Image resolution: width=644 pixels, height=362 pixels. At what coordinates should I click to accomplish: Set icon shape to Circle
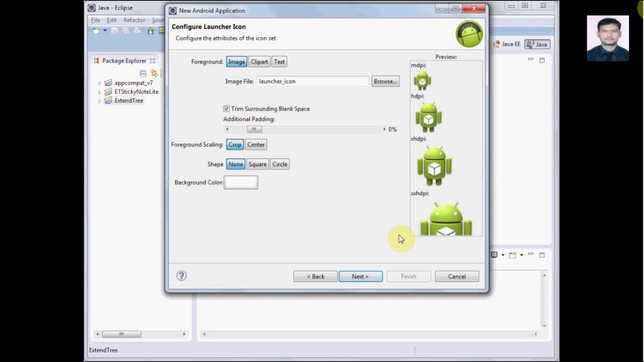(x=280, y=164)
